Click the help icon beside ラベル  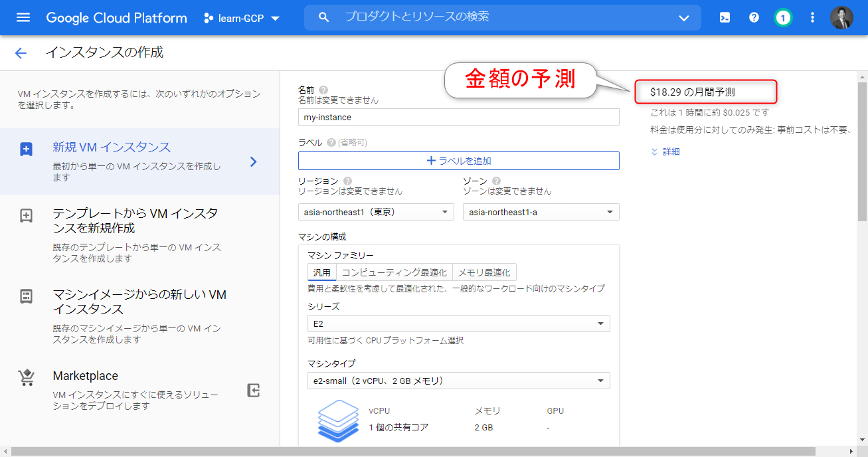331,142
